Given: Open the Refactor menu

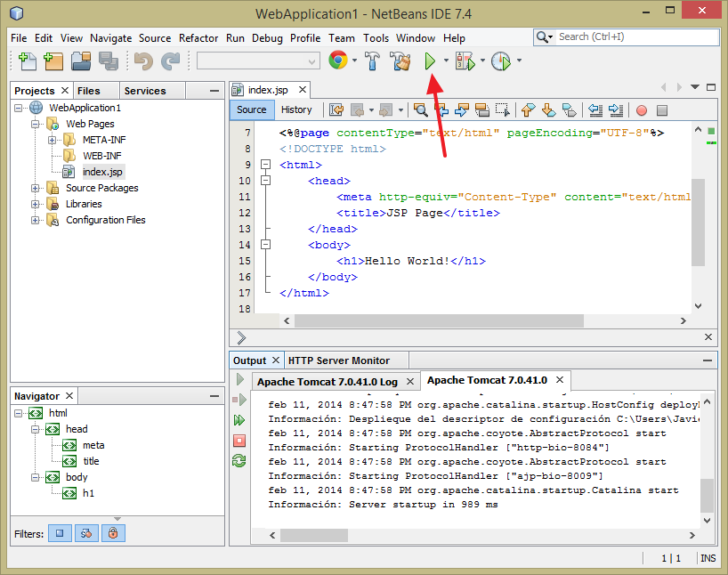Looking at the screenshot, I should [x=198, y=38].
